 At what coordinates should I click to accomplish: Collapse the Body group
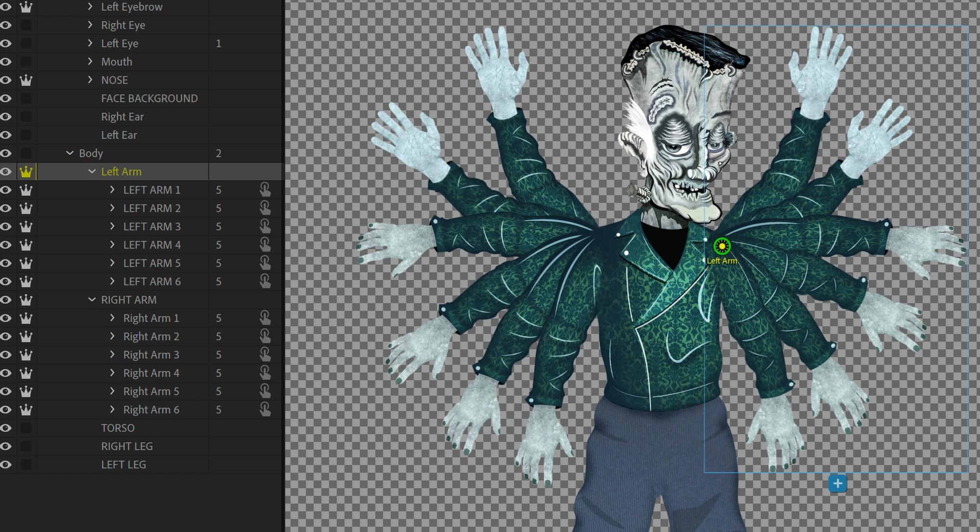tap(70, 153)
